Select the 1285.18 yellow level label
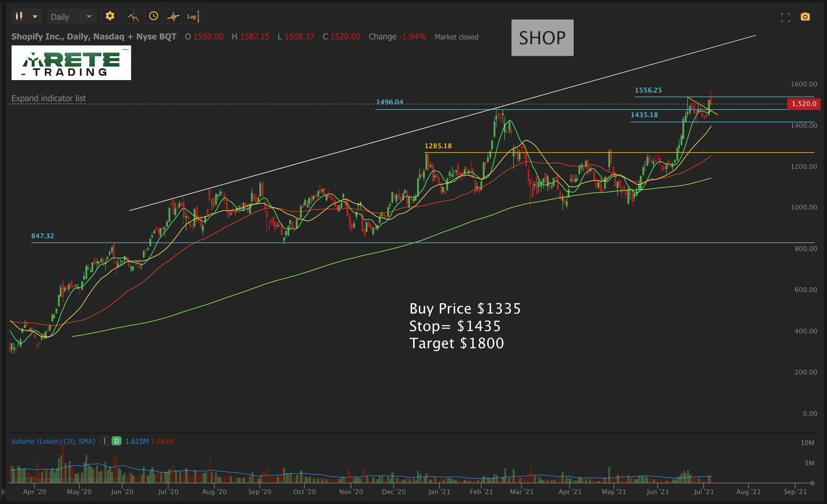This screenshot has width=827, height=504. point(438,146)
